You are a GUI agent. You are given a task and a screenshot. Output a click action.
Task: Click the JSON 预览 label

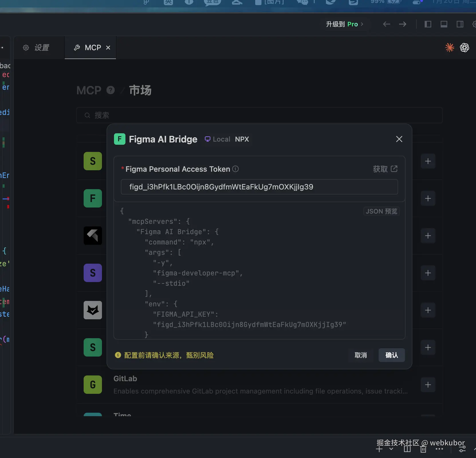pyautogui.click(x=381, y=211)
